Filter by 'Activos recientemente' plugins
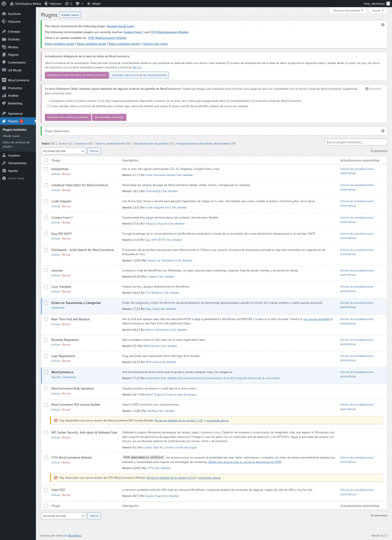The width and height of the screenshot is (392, 540). [113, 143]
